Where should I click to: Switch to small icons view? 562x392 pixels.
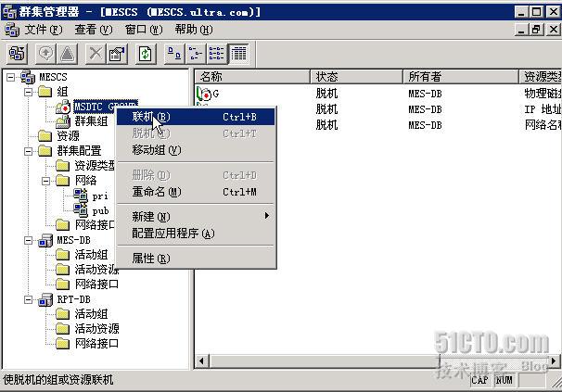[196, 54]
